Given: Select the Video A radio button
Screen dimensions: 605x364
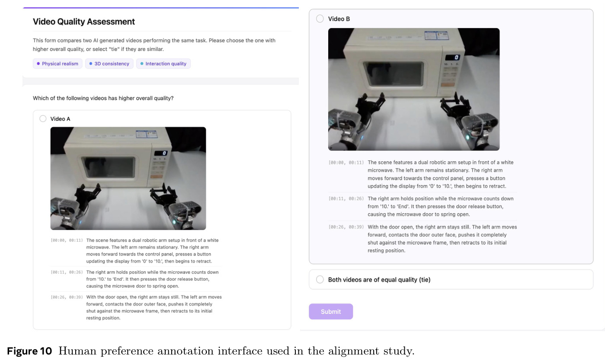Looking at the screenshot, I should point(43,118).
